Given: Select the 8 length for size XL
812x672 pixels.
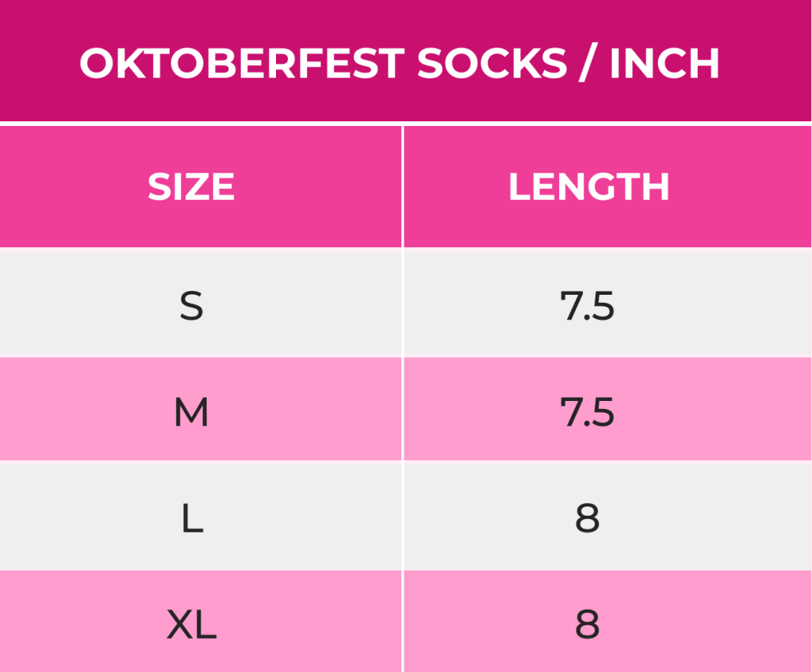Looking at the screenshot, I should (588, 626).
